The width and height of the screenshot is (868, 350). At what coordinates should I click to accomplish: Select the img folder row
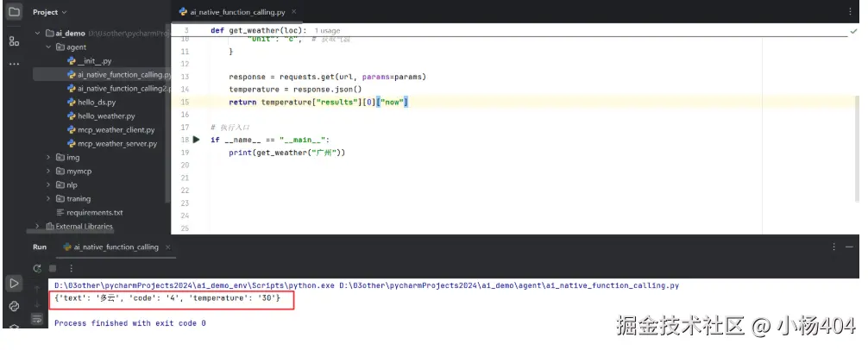pos(72,158)
